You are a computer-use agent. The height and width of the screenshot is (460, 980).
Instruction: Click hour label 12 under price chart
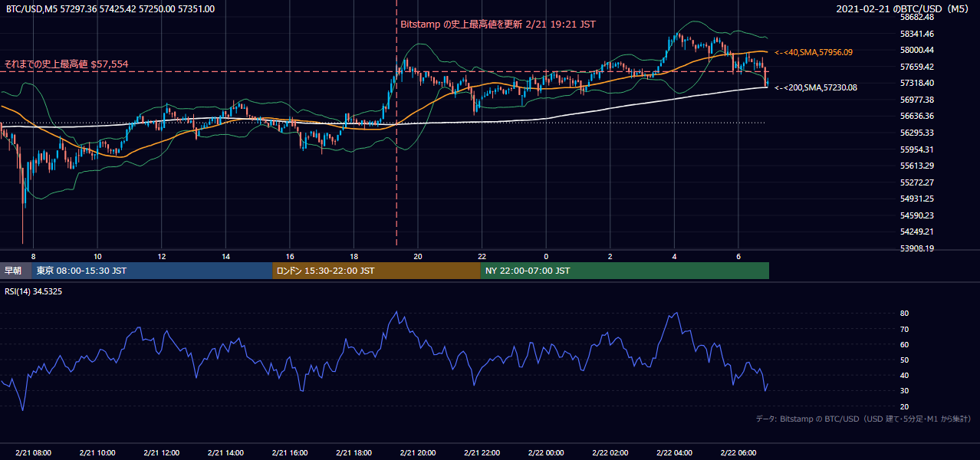(x=162, y=256)
